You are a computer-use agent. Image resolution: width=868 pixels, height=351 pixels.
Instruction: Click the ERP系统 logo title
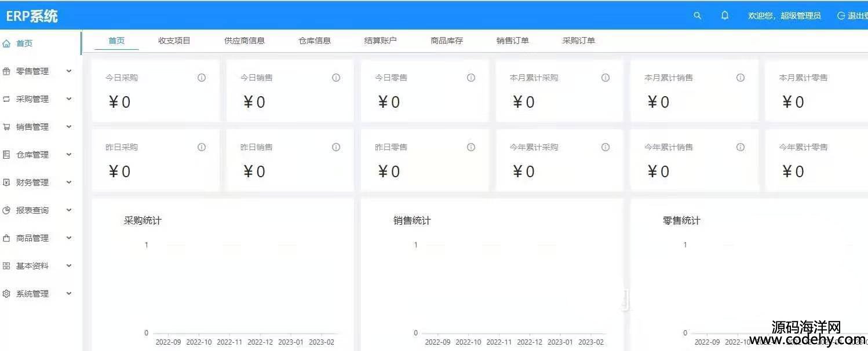pos(32,16)
